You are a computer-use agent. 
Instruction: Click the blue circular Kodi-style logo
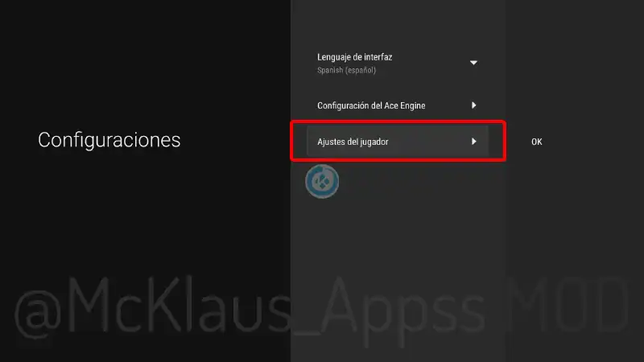pyautogui.click(x=322, y=181)
